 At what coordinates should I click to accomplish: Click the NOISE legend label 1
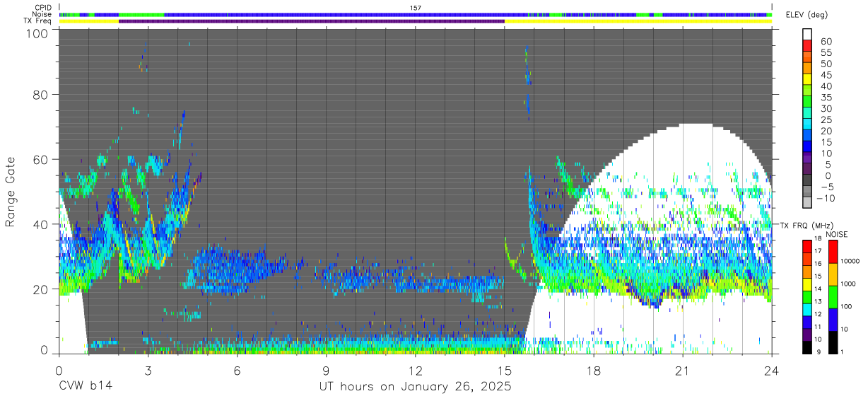(x=841, y=351)
